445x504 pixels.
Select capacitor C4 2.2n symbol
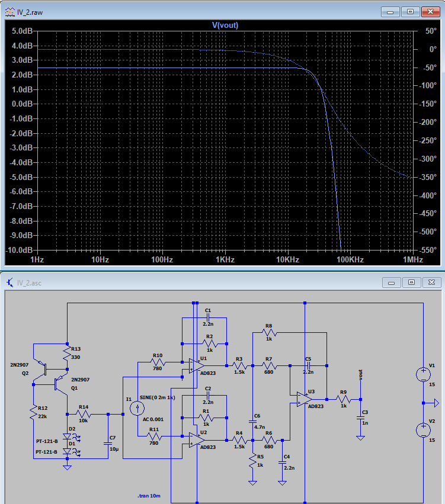coord(282,462)
